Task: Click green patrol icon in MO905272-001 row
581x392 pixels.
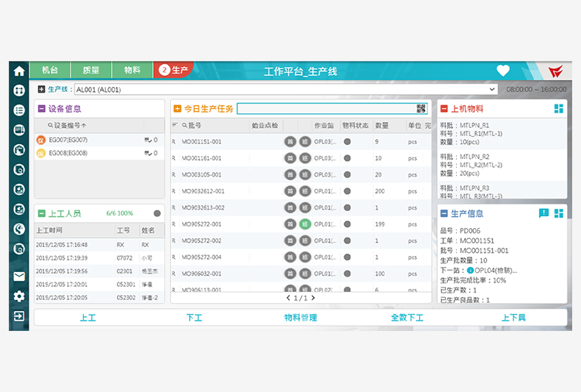Action: 305,224
